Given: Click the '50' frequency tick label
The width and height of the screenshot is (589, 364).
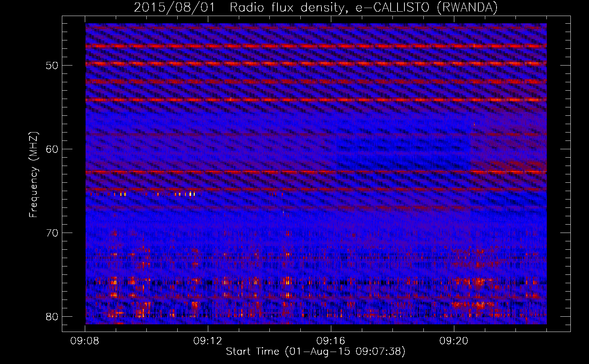Looking at the screenshot, I should pyautogui.click(x=52, y=66).
